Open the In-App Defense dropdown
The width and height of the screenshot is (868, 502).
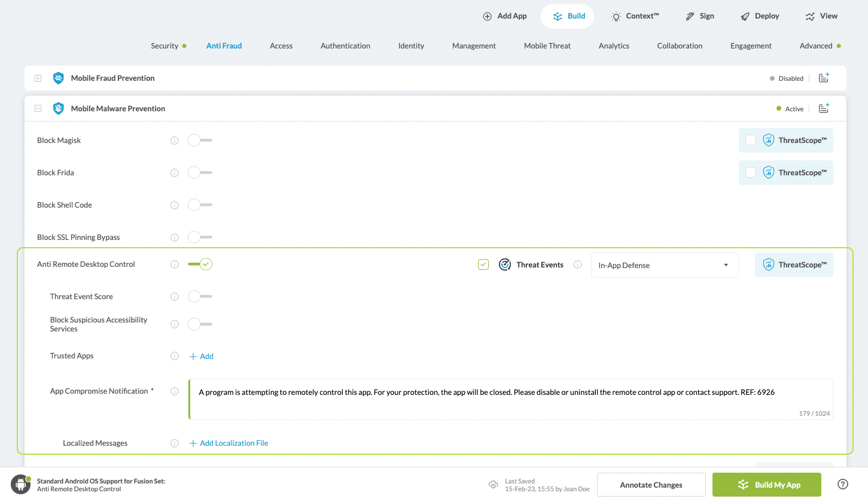664,265
